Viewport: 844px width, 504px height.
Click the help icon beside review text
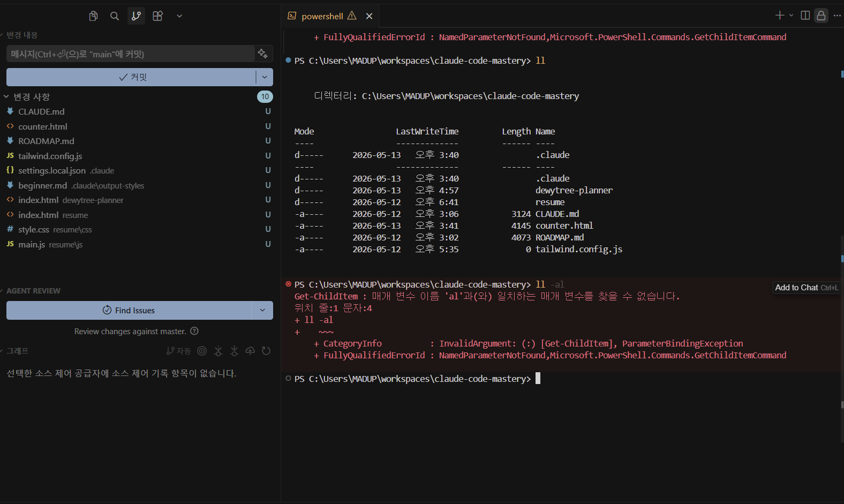click(x=194, y=331)
